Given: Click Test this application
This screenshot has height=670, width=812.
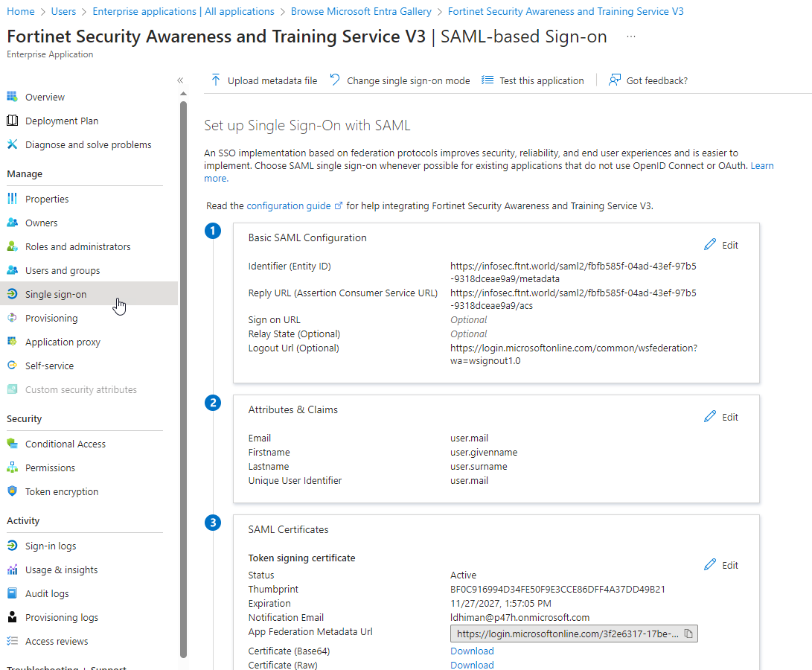Looking at the screenshot, I should point(532,80).
